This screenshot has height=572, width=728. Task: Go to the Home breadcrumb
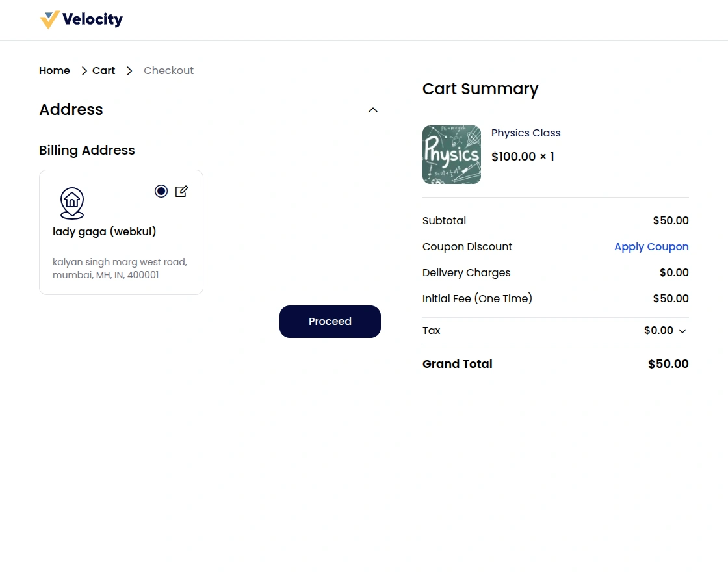55,71
